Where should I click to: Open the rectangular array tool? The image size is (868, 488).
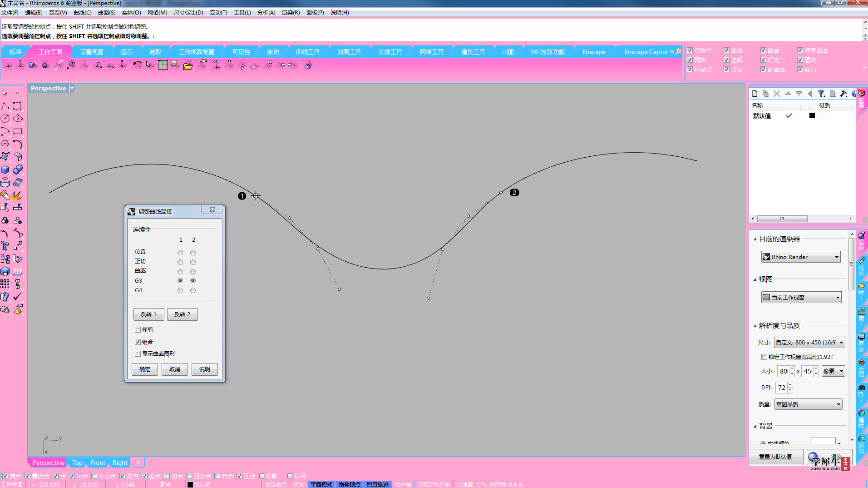point(5,284)
